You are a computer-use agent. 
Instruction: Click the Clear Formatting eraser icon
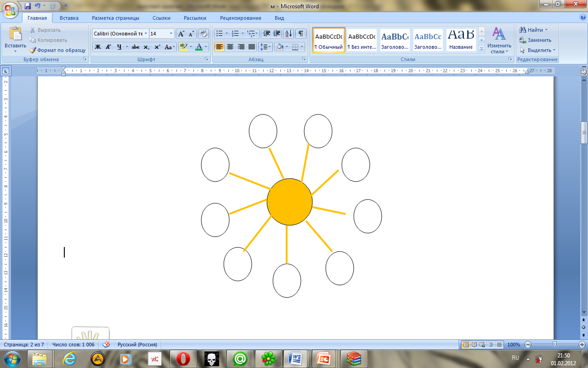[x=204, y=34]
